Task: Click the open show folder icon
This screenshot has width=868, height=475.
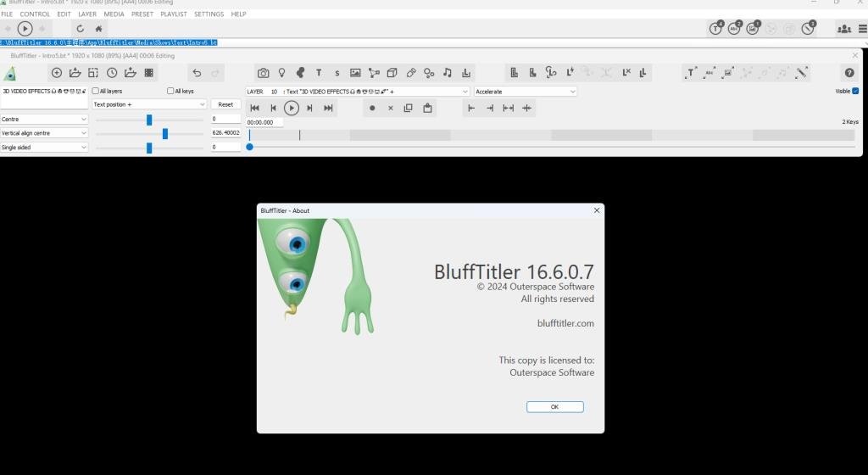Action: (75, 73)
